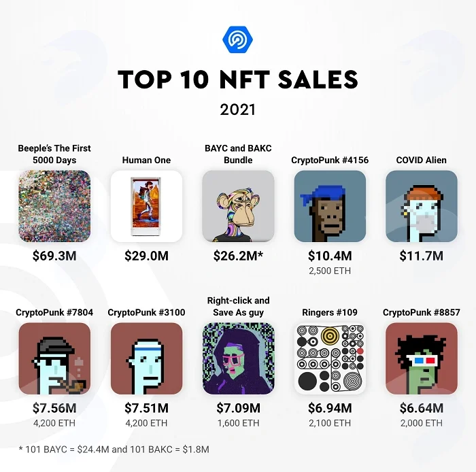This screenshot has height=472, width=476.
Task: Select the CryptoPunk #7804 title text
Action: (54, 312)
